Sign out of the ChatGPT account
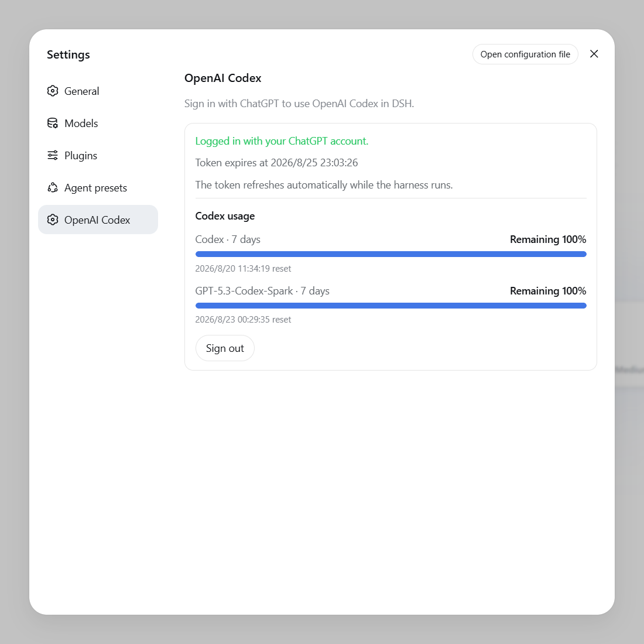Image resolution: width=644 pixels, height=644 pixels. [x=225, y=348]
